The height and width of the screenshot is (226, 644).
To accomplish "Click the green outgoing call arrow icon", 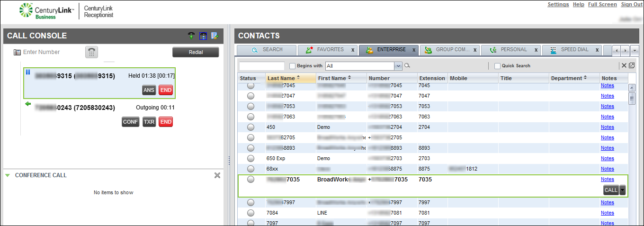I will tap(27, 104).
